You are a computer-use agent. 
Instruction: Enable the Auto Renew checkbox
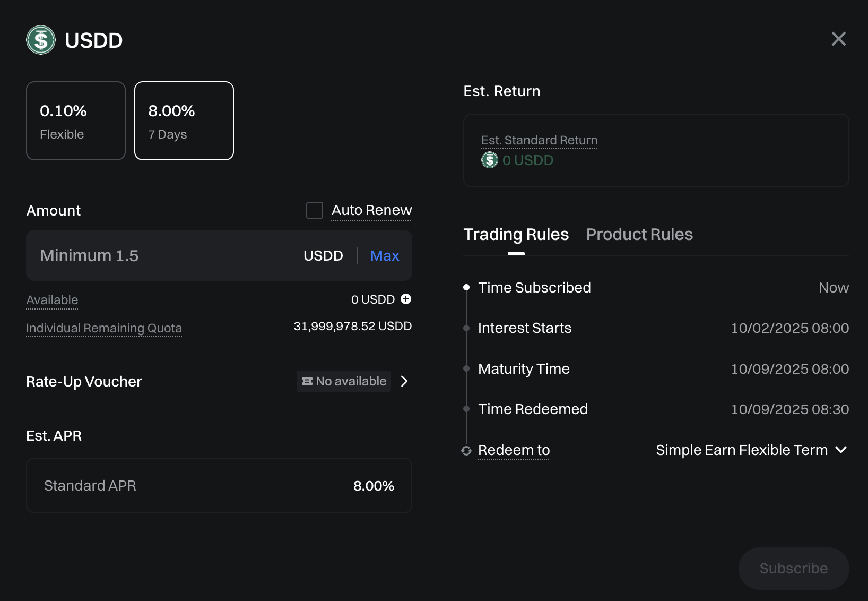click(315, 210)
